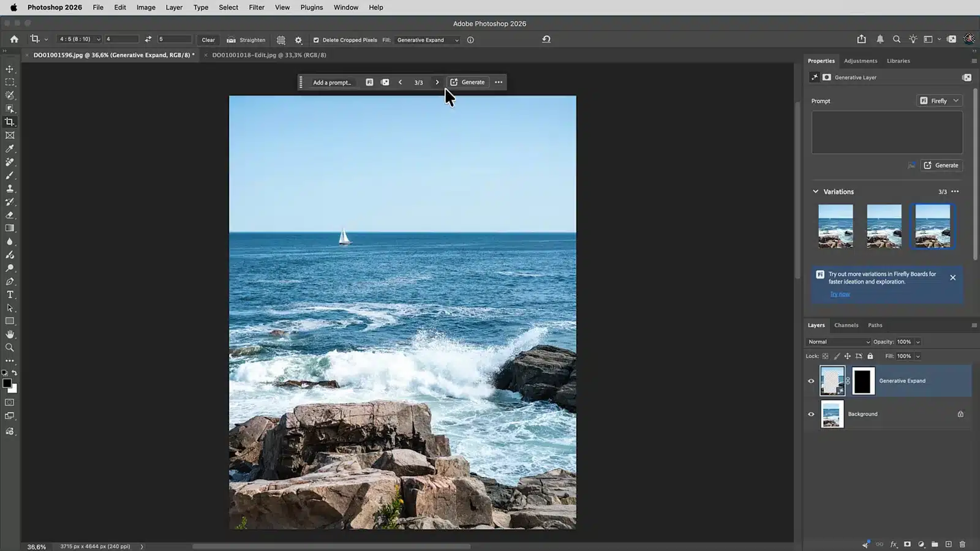Open crop settings gear
Viewport: 980px width, 551px height.
pyautogui.click(x=298, y=40)
